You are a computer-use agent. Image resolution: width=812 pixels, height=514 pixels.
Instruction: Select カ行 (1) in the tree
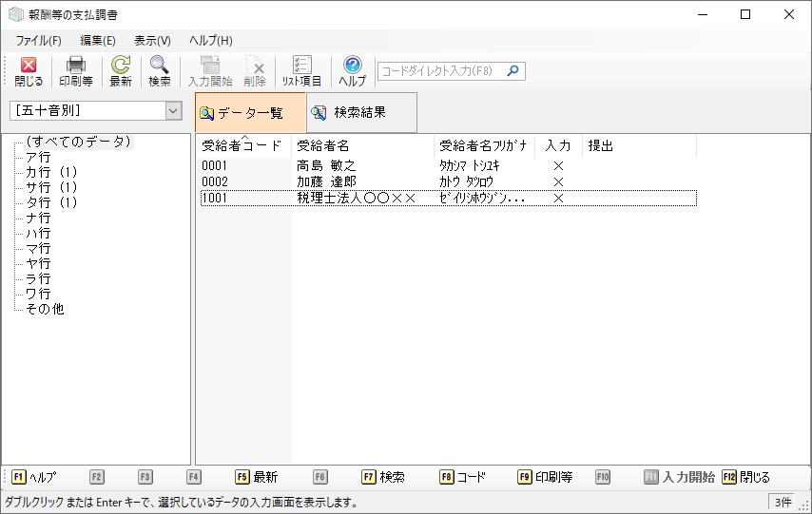pos(51,172)
